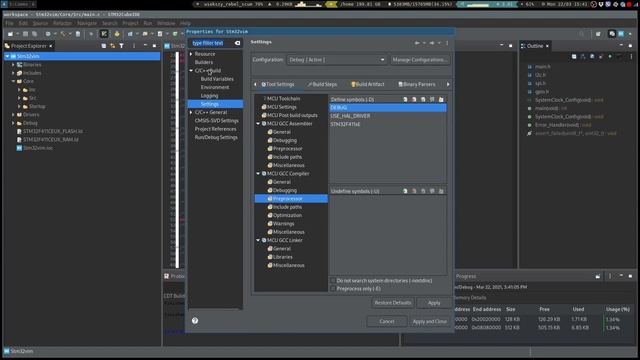Click the forward arrow in Settings header
This screenshot has width=640, height=360.
pos(431,42)
